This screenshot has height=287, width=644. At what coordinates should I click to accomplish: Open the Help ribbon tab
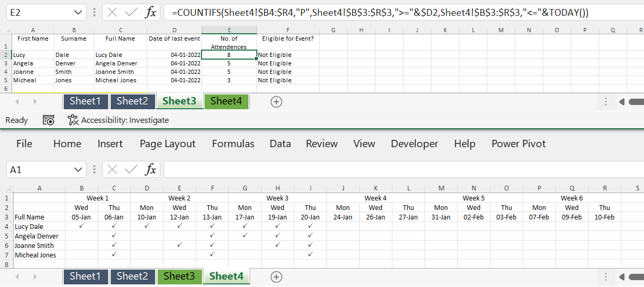[x=465, y=143]
